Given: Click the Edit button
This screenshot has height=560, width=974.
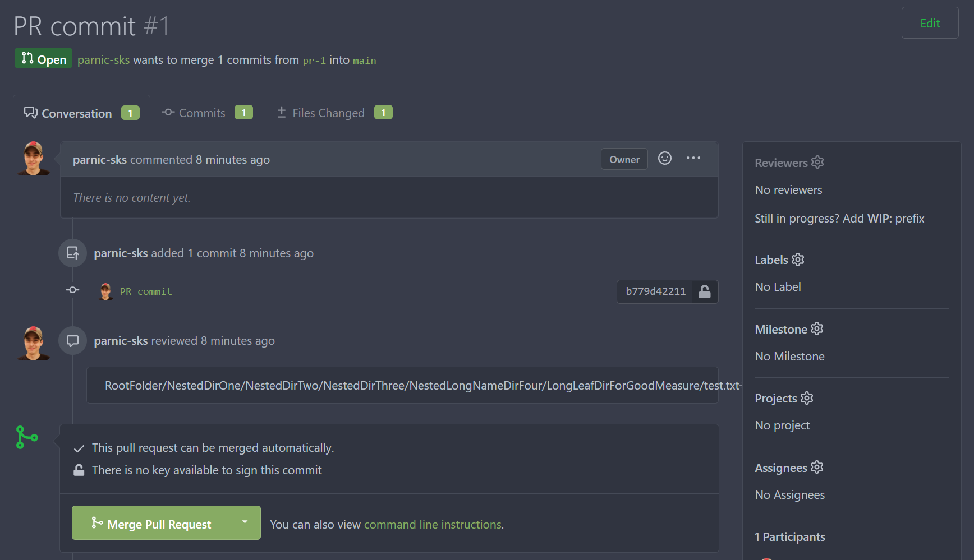Looking at the screenshot, I should pyautogui.click(x=930, y=23).
